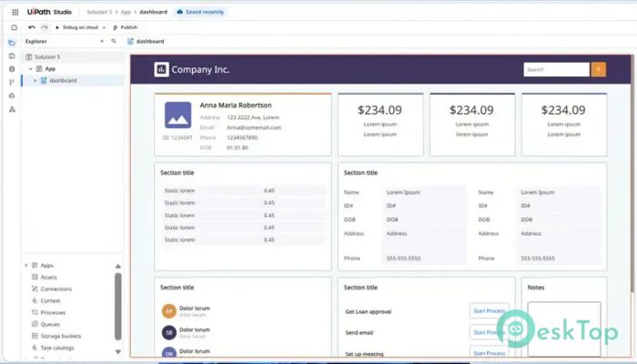Open the second sidebar icon below Explorer
This screenshot has height=364, width=637.
[x=12, y=56]
